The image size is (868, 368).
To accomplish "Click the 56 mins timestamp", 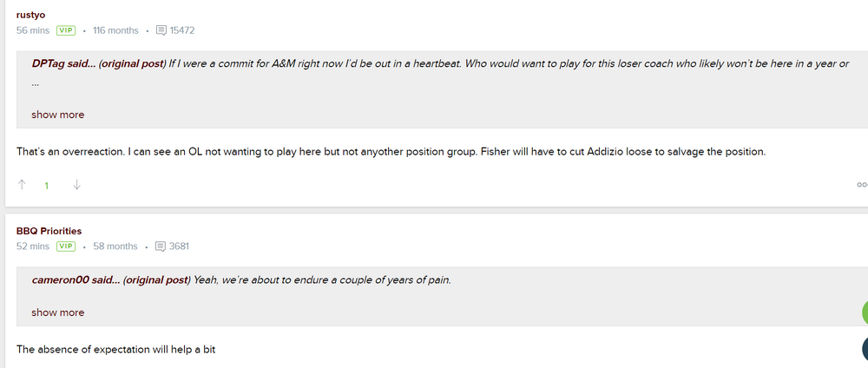I will [x=33, y=30].
